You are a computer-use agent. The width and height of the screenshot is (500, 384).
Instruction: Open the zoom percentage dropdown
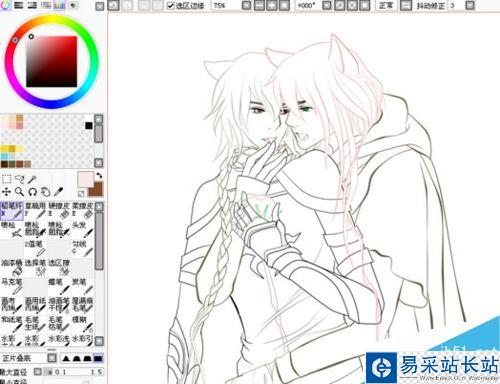[246, 5]
